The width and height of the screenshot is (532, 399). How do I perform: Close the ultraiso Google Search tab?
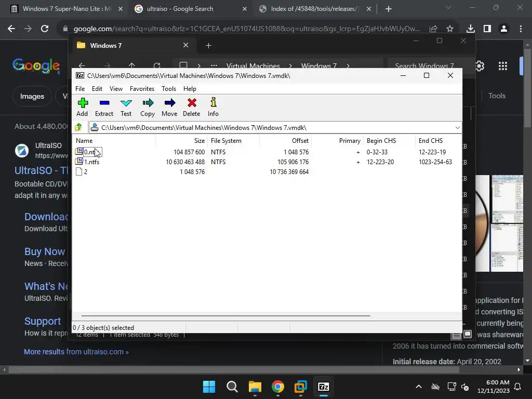pyautogui.click(x=245, y=9)
